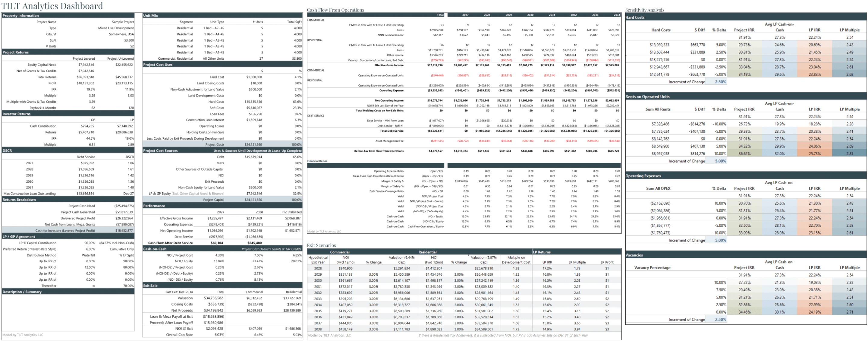Click the 'TILT Analytics Dashboard' title
The width and height of the screenshot is (868, 341).
52,6
